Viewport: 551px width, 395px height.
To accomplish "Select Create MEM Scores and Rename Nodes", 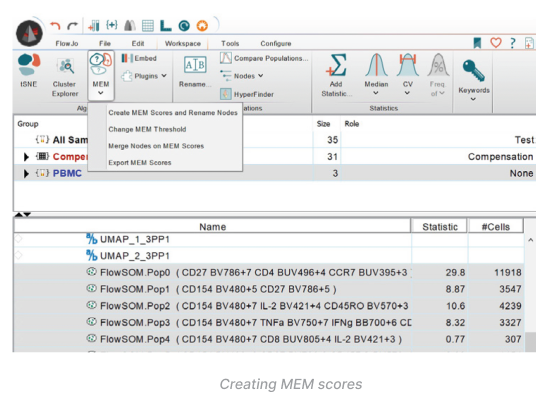I will click(173, 113).
